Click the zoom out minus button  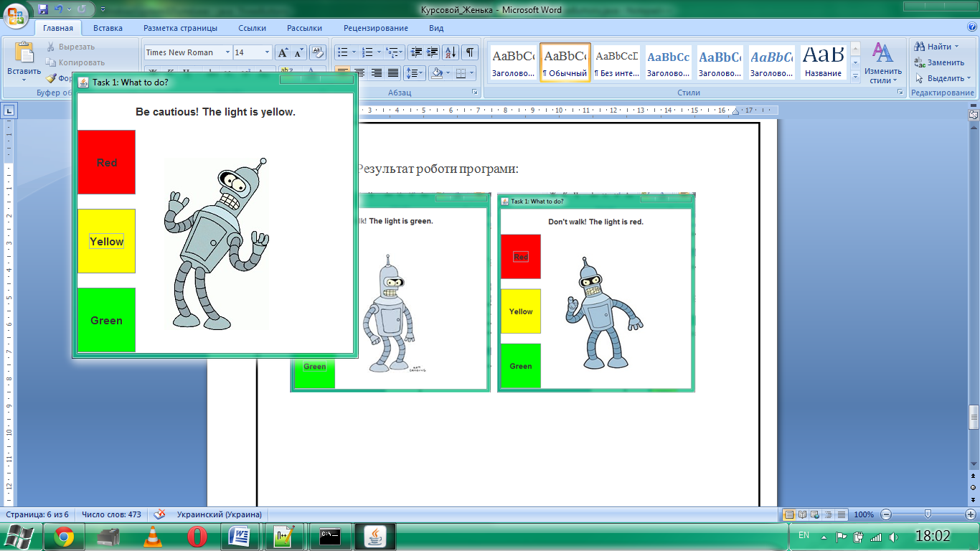(x=886, y=514)
